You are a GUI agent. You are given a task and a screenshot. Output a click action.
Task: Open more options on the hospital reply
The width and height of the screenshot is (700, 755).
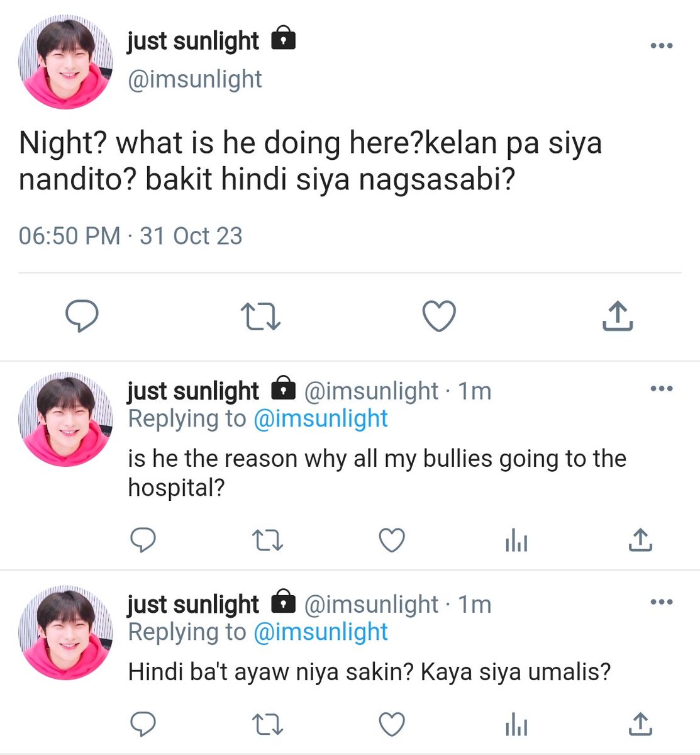click(661, 389)
